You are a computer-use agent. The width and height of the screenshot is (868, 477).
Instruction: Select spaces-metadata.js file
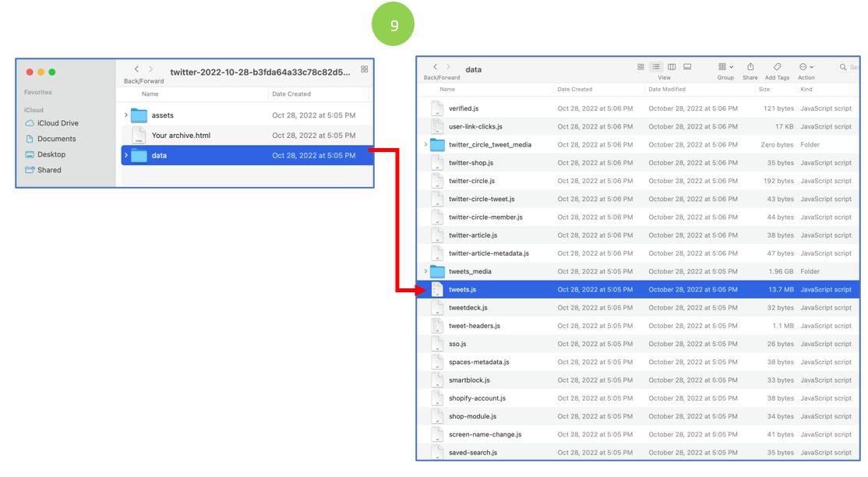tap(638, 362)
